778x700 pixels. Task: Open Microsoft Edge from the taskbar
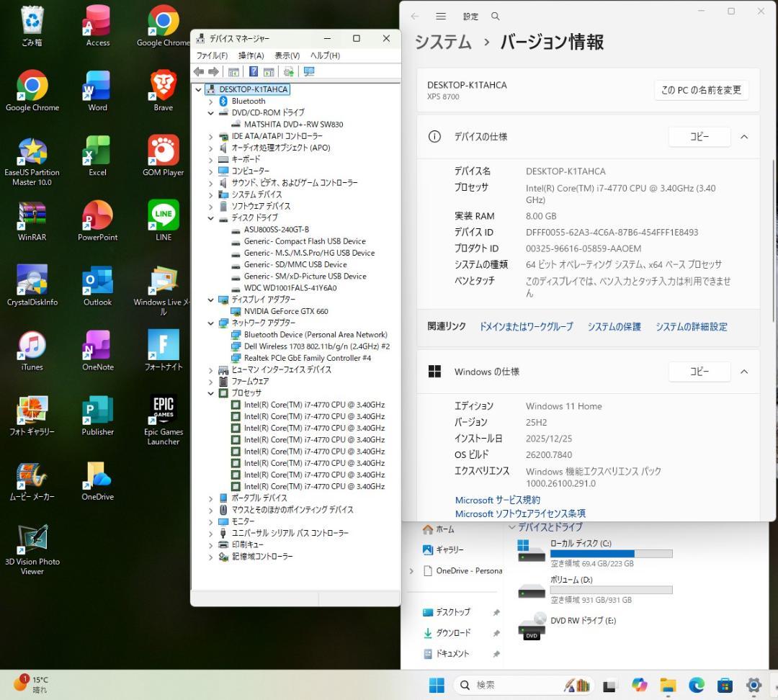pyautogui.click(x=697, y=685)
